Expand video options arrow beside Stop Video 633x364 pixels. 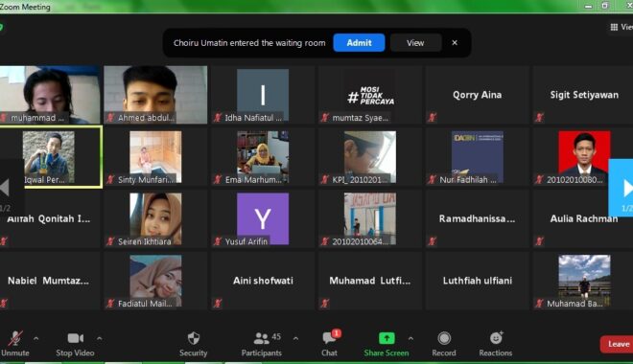coord(100,338)
